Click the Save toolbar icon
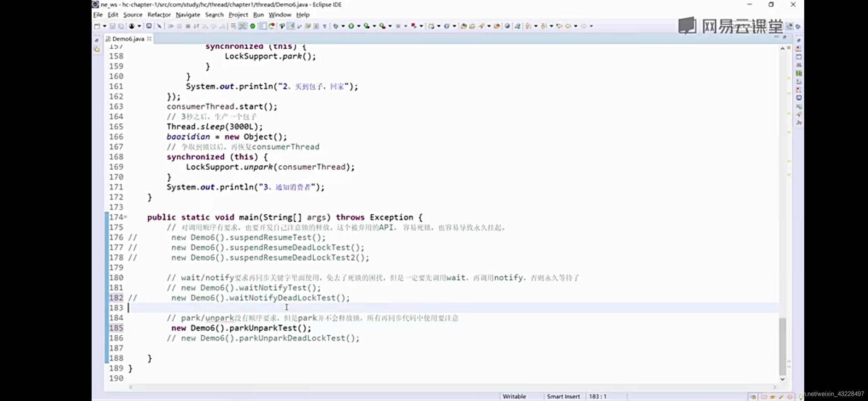Image resolution: width=868 pixels, height=401 pixels. 112,26
